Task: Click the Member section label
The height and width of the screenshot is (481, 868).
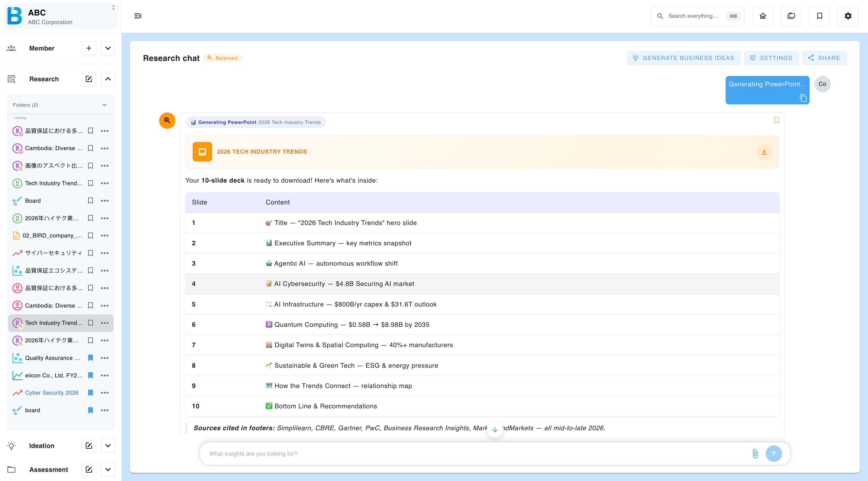Action: (42, 48)
